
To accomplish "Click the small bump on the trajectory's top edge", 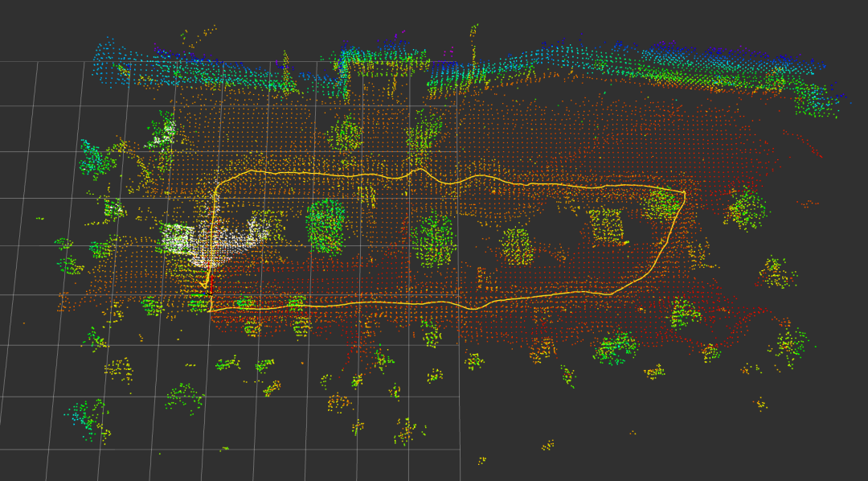I will (x=417, y=170).
